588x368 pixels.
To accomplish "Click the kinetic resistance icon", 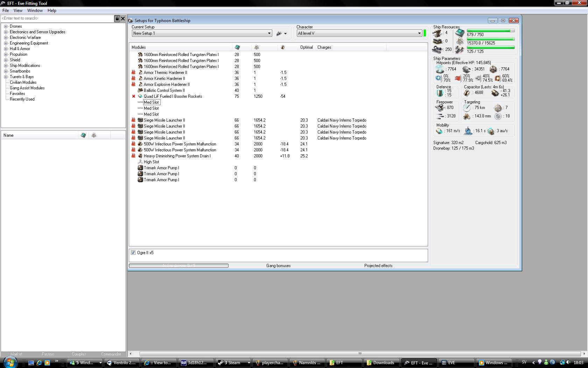I will click(478, 78).
